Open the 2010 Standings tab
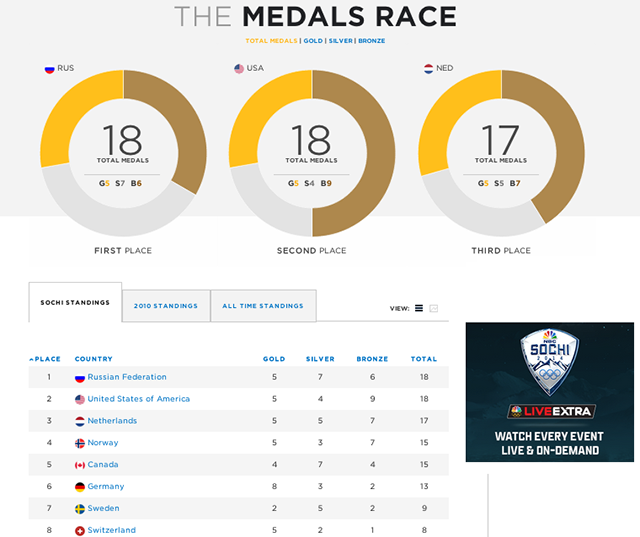 pyautogui.click(x=166, y=306)
